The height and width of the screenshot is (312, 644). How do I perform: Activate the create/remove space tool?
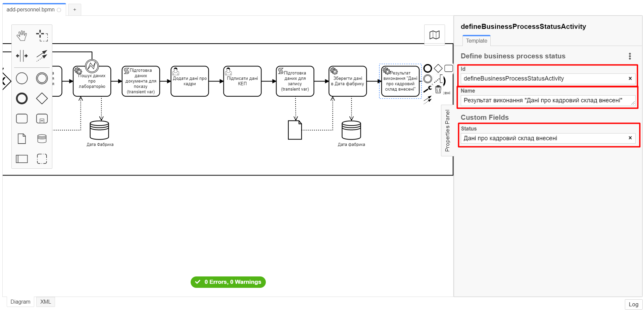(22, 56)
